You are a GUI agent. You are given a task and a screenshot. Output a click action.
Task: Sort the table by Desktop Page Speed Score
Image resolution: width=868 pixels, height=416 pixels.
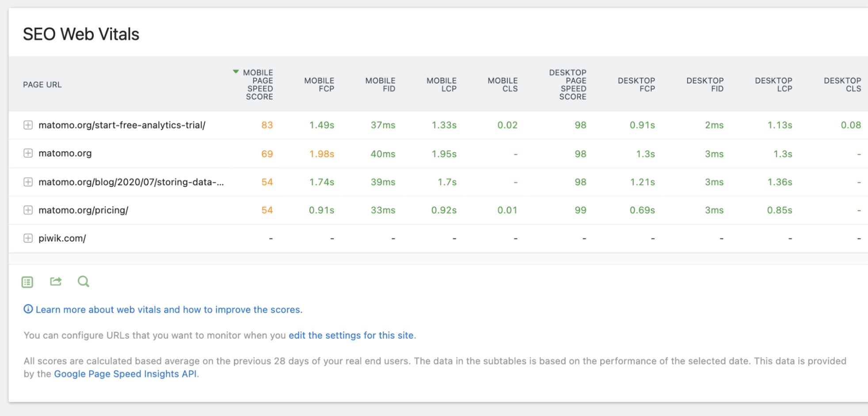[567, 84]
